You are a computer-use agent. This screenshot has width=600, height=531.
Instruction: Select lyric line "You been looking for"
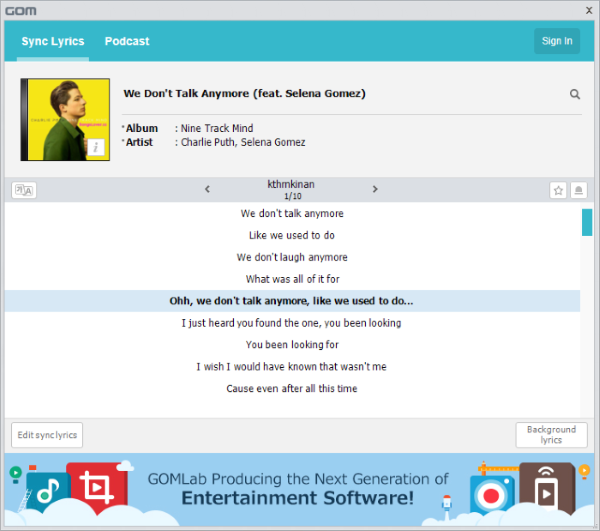pos(292,345)
